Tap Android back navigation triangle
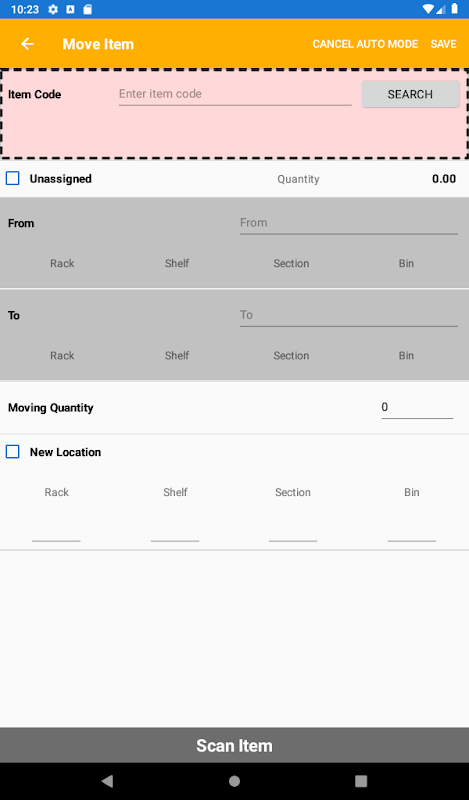 pos(107,781)
